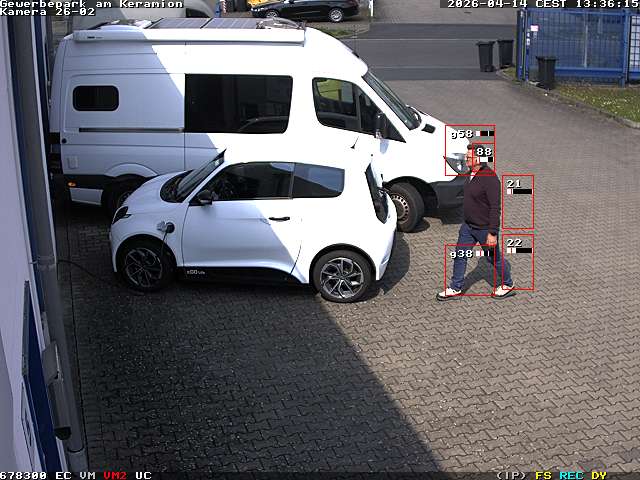Click the confidence bar in box 21

[x=519, y=191]
